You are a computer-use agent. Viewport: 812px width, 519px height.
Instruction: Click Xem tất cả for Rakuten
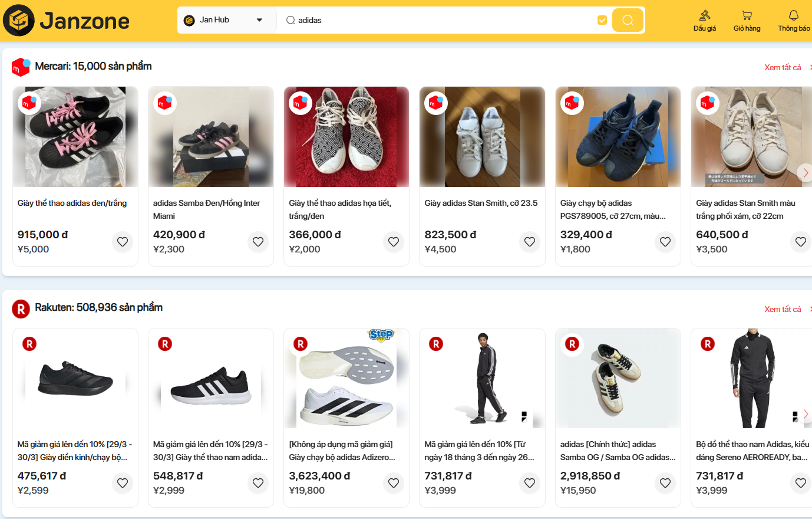click(x=783, y=309)
